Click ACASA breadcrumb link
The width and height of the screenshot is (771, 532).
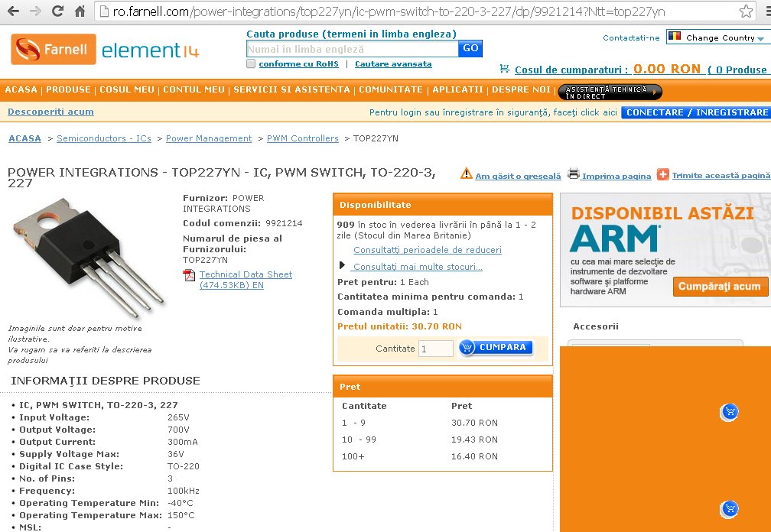tap(24, 138)
